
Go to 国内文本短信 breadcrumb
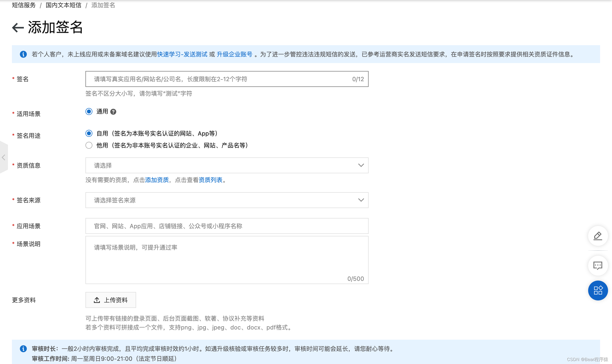pos(63,5)
